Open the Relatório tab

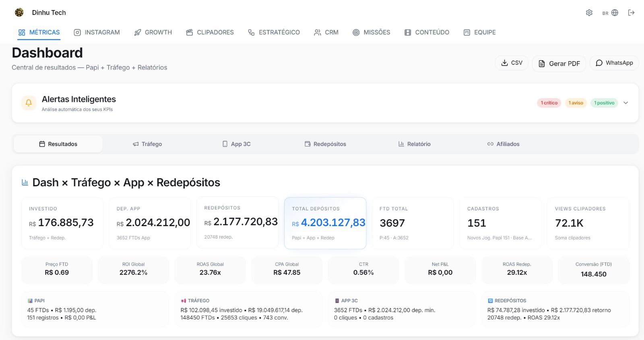point(414,144)
